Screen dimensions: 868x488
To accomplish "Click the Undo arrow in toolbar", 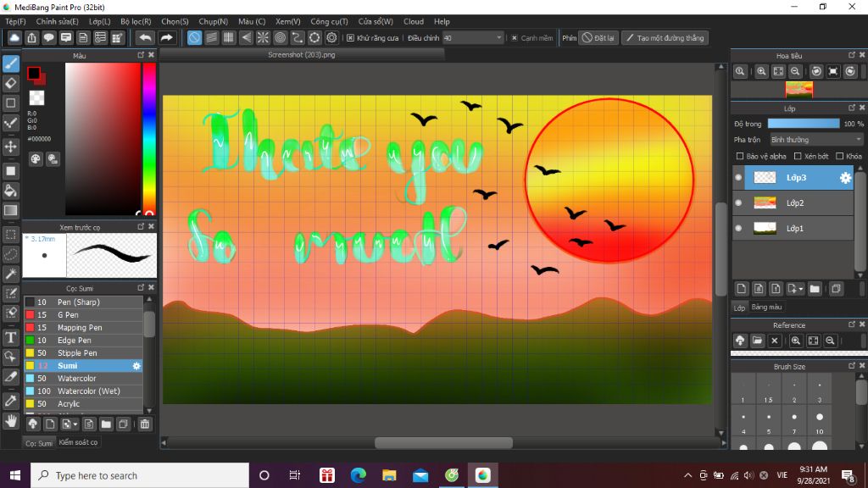I will pos(145,37).
